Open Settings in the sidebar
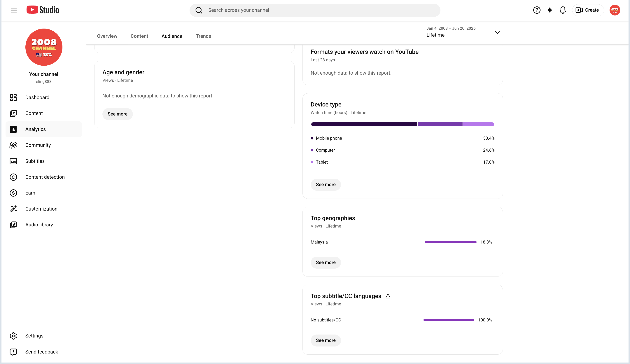Image resolution: width=630 pixels, height=364 pixels. click(44, 336)
